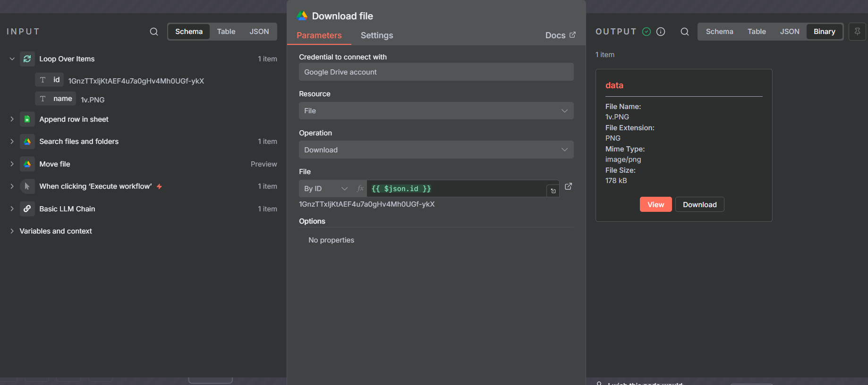Screen dimensions: 868x385
Task: Switch to the Settings tab
Action: pyautogui.click(x=376, y=35)
